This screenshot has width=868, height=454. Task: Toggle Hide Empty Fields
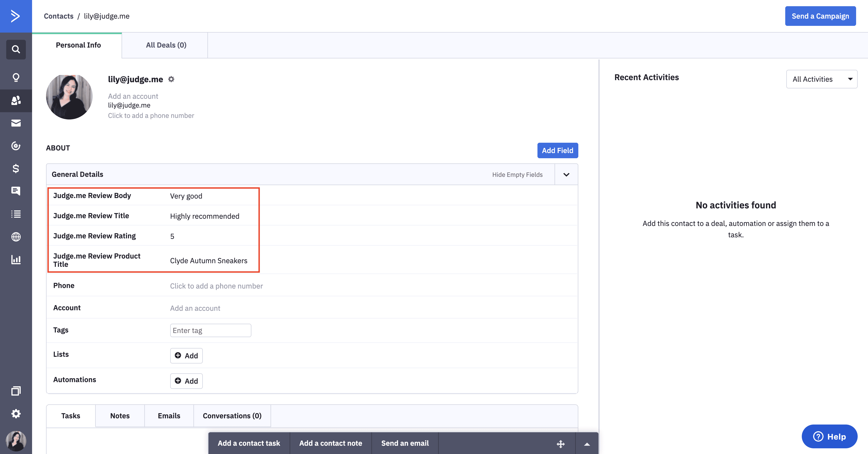517,175
